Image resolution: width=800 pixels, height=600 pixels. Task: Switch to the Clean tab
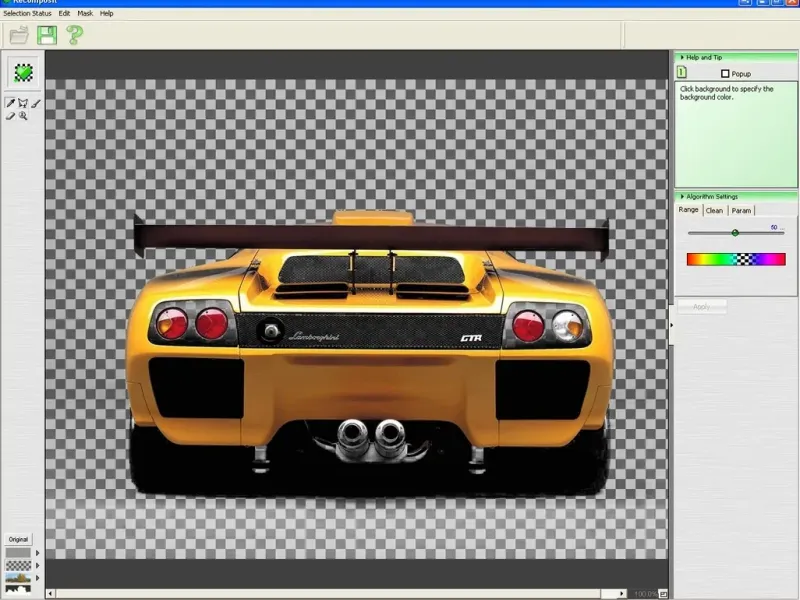714,211
